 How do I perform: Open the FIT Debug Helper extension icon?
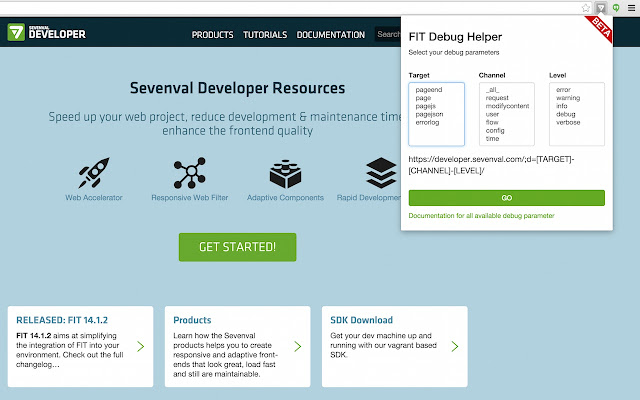click(x=601, y=8)
